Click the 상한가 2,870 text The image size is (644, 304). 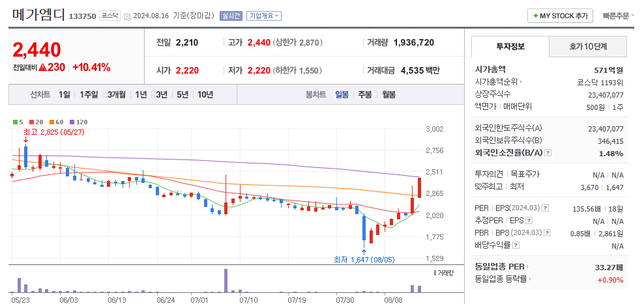297,42
